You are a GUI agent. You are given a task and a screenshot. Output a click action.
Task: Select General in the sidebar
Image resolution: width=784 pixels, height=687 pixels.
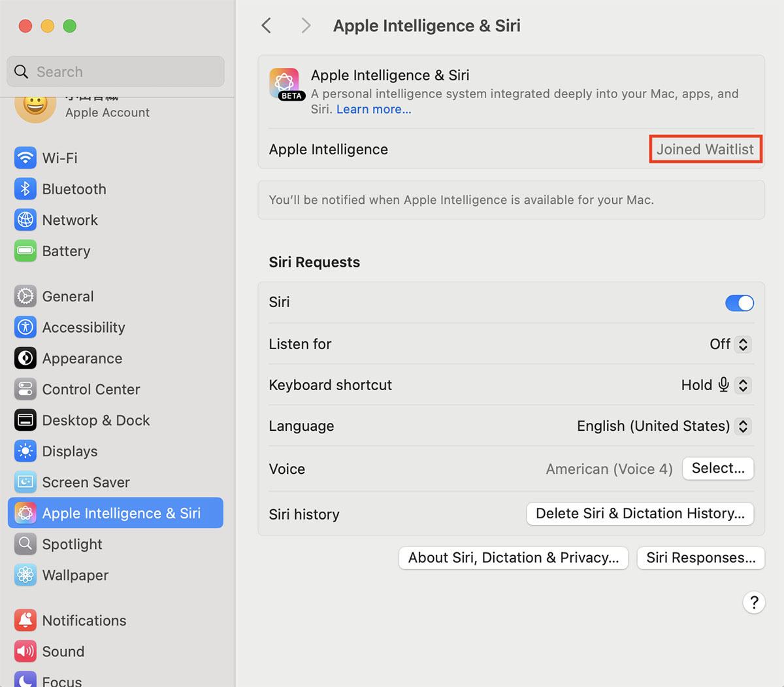(x=116, y=297)
